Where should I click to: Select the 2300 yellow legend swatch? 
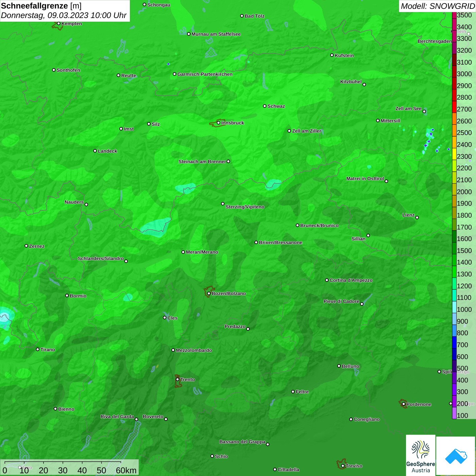click(454, 154)
